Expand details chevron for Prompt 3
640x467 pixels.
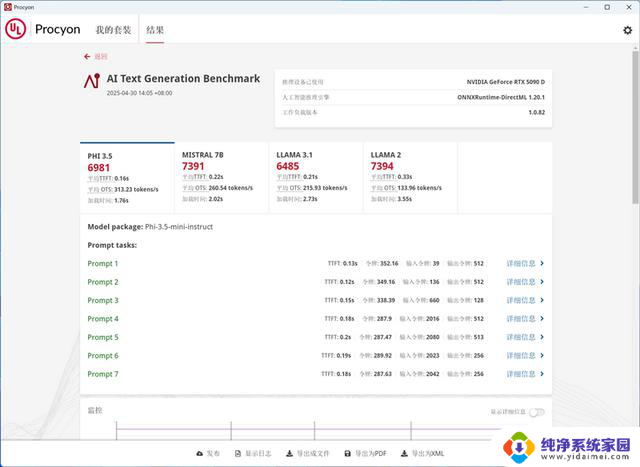(x=542, y=300)
